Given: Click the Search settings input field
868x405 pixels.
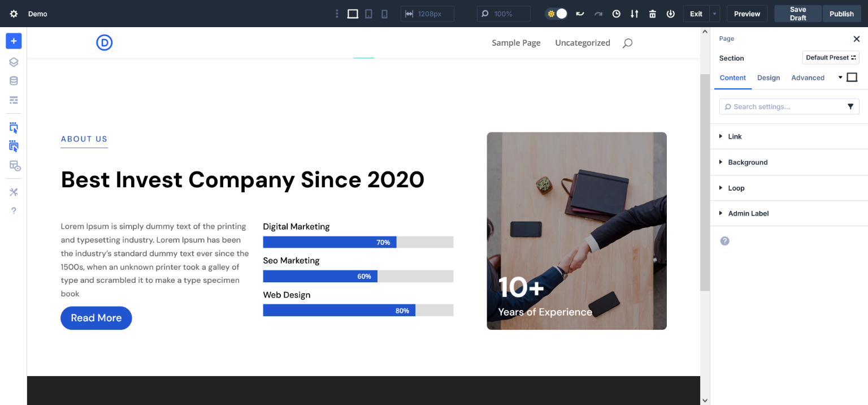Looking at the screenshot, I should coord(789,106).
